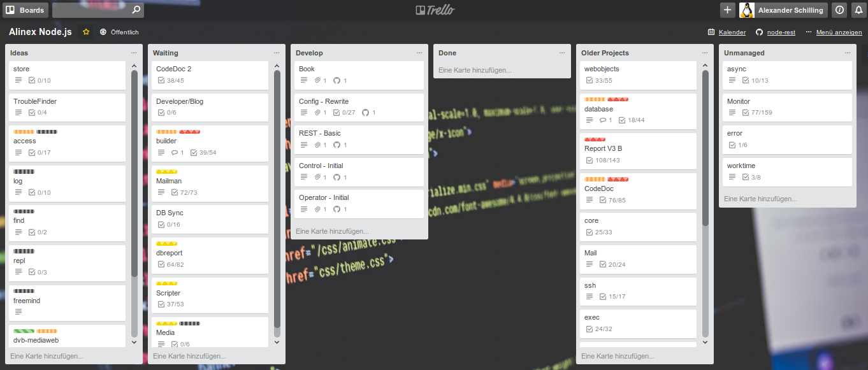The width and height of the screenshot is (868, 370).
Task: Open the Older Projects list options menu
Action: tap(705, 53)
